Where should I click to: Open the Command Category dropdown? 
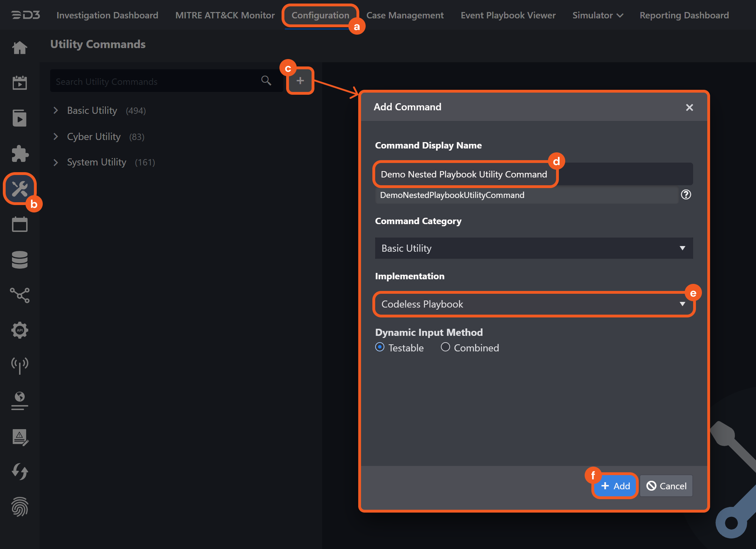[x=533, y=248]
